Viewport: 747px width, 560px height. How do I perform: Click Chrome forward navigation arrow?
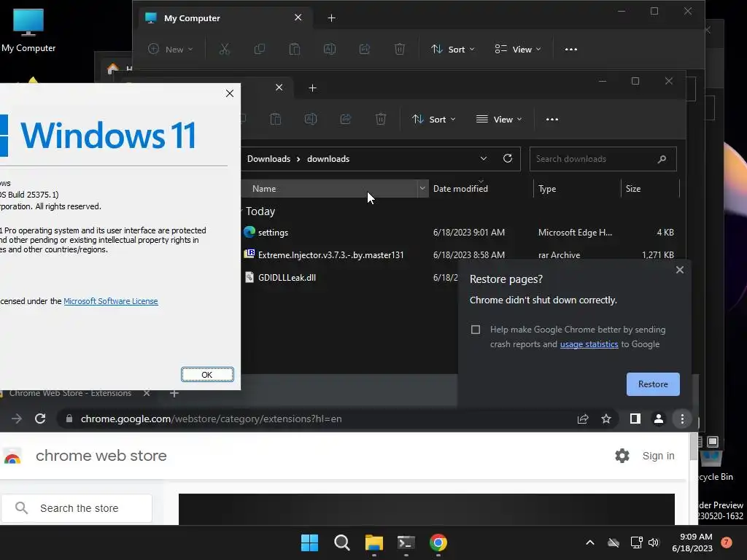coord(17,419)
